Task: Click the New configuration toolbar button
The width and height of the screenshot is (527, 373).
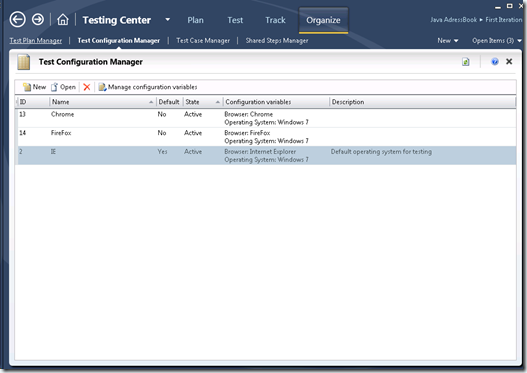Action: (34, 87)
